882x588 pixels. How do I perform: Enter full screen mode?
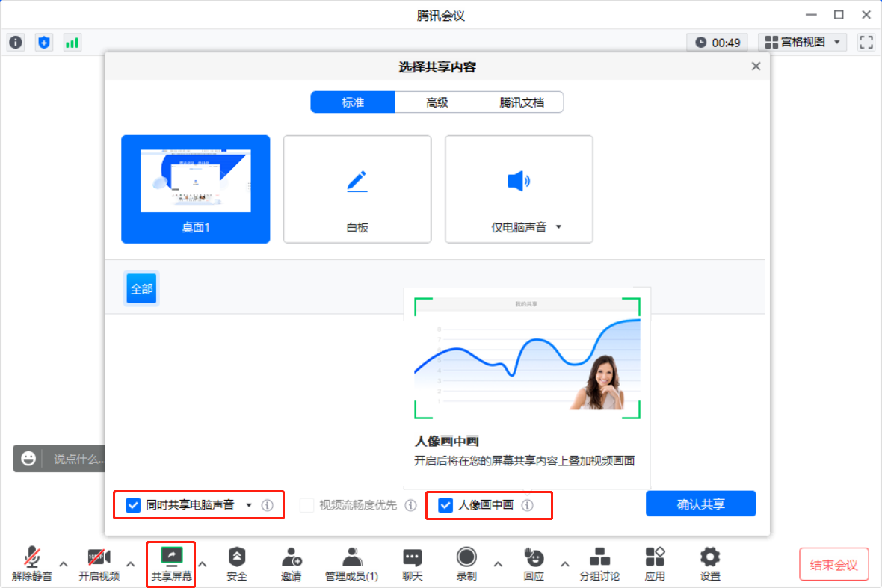[866, 42]
